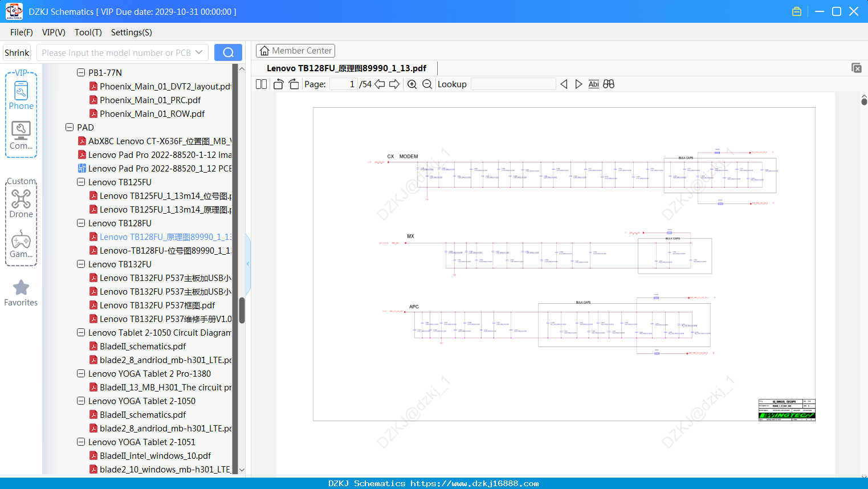The width and height of the screenshot is (868, 489).
Task: Open Lenovo Pad Pro 2022-88520-1-12 PDF
Action: 154,155
